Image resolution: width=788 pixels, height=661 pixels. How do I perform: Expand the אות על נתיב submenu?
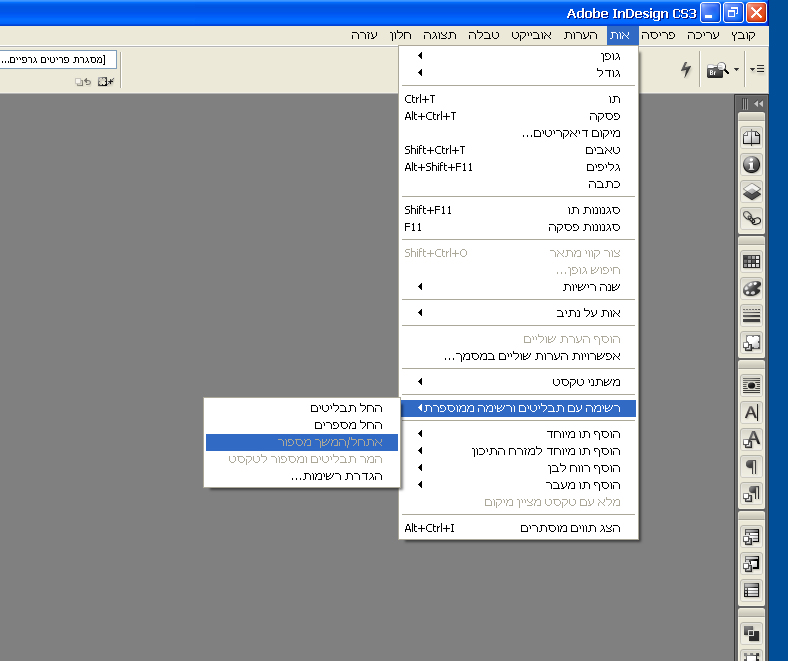click(518, 313)
